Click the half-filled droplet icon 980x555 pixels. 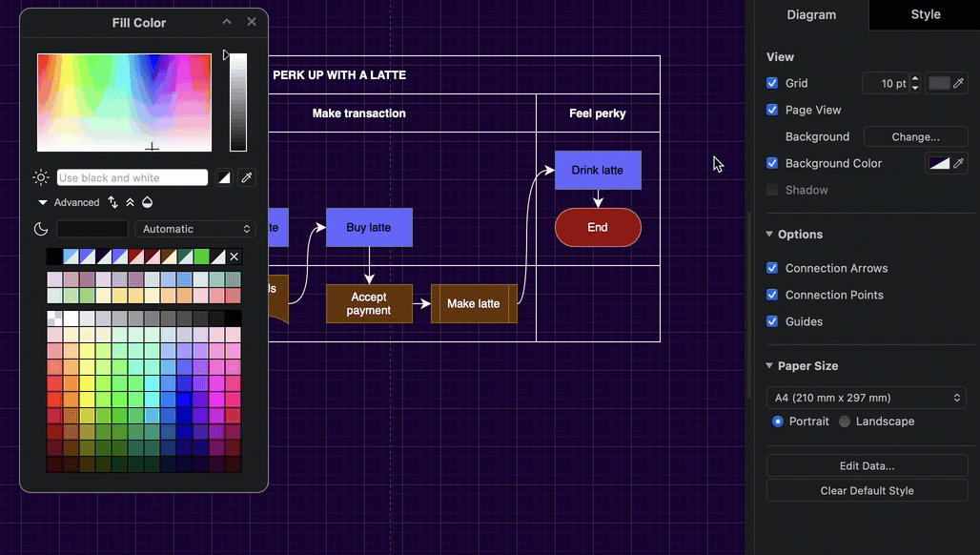click(x=148, y=202)
